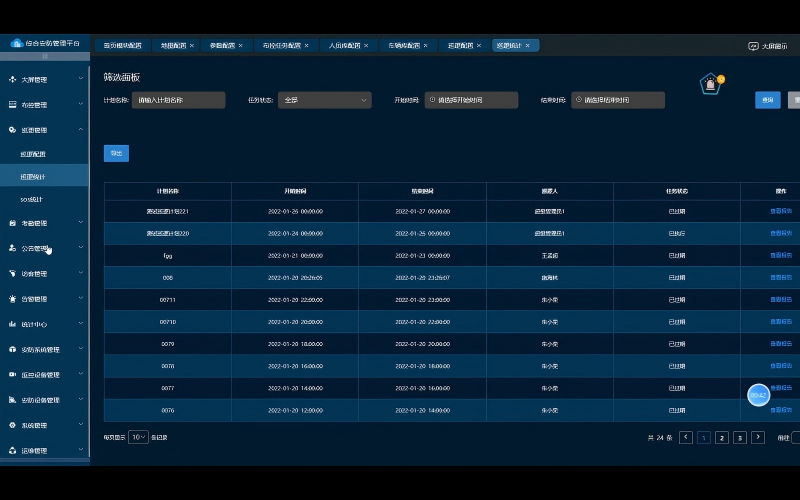
Task: Open 大屏展示 link at top right
Action: pos(768,46)
